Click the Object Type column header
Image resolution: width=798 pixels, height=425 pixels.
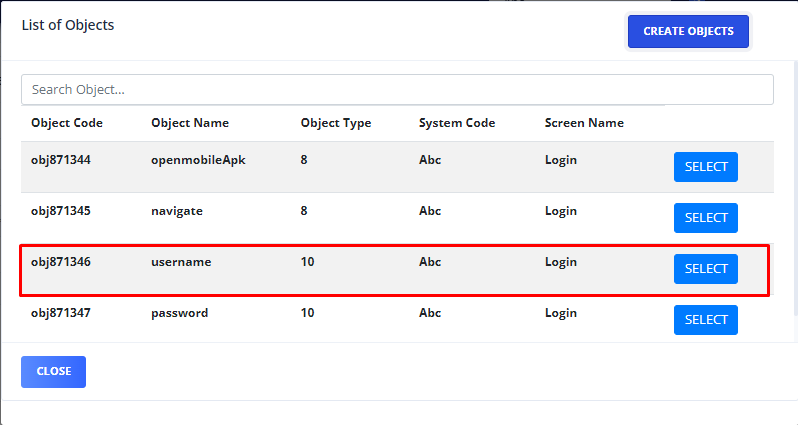[x=336, y=123]
